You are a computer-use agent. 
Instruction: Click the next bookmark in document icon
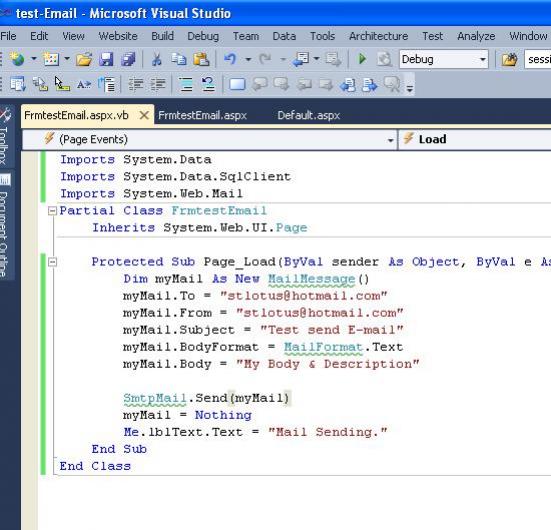[x=370, y=85]
